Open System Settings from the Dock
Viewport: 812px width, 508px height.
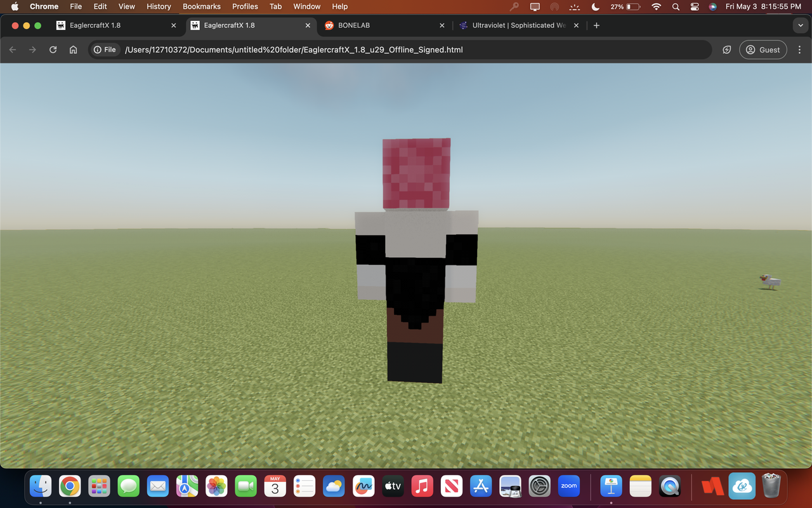[x=539, y=486]
